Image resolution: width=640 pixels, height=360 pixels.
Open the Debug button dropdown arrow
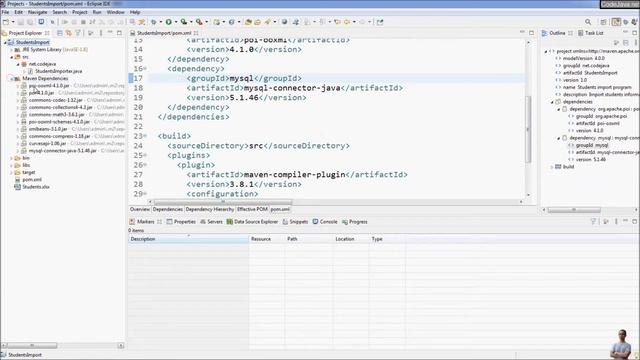click(x=161, y=22)
